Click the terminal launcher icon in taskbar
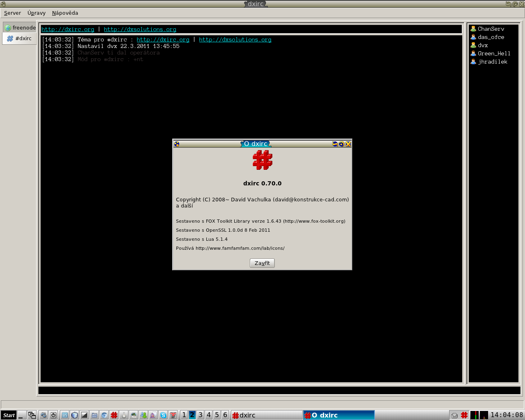Image resolution: width=525 pixels, height=420 pixels. click(x=84, y=415)
